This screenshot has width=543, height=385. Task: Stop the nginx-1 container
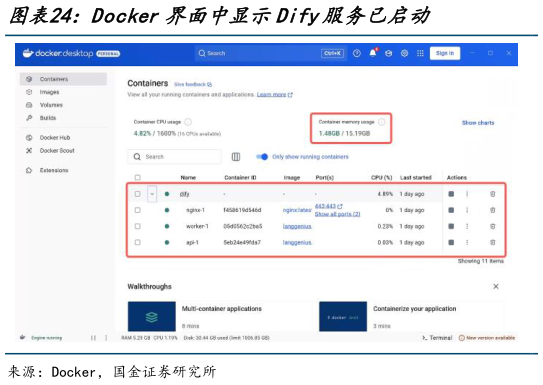coord(451,210)
